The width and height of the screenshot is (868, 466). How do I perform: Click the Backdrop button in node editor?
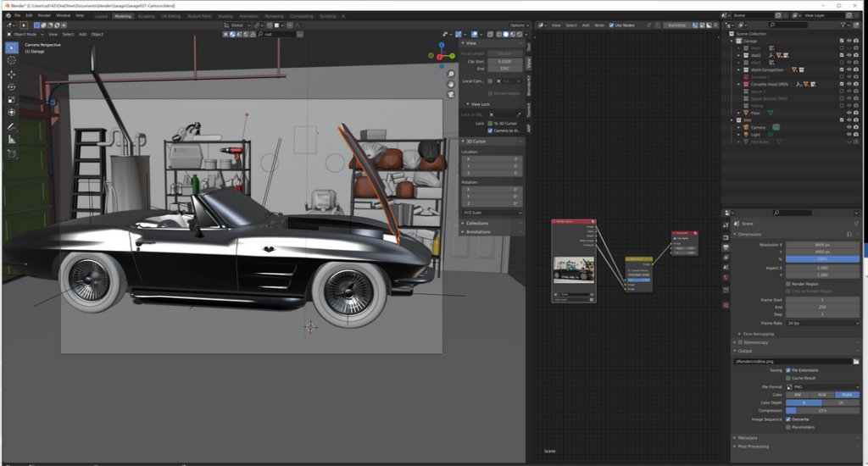676,25
